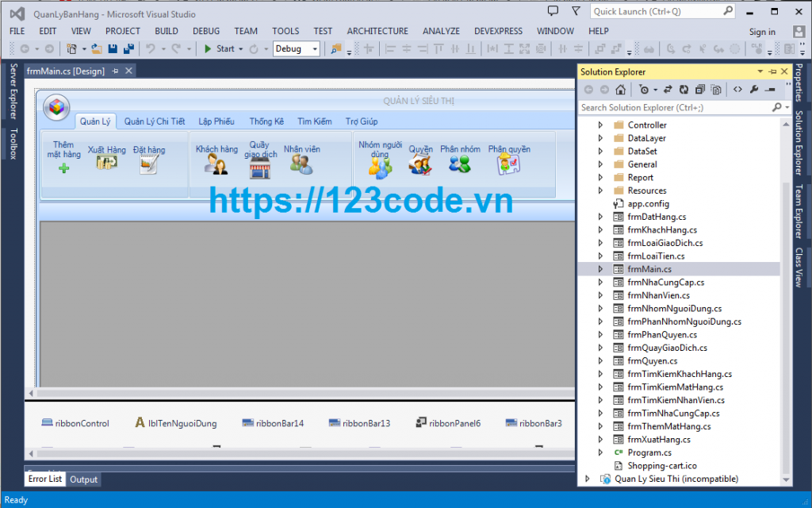The width and height of the screenshot is (812, 508).
Task: Switch to the Thống Kê ribbon tab
Action: click(266, 121)
